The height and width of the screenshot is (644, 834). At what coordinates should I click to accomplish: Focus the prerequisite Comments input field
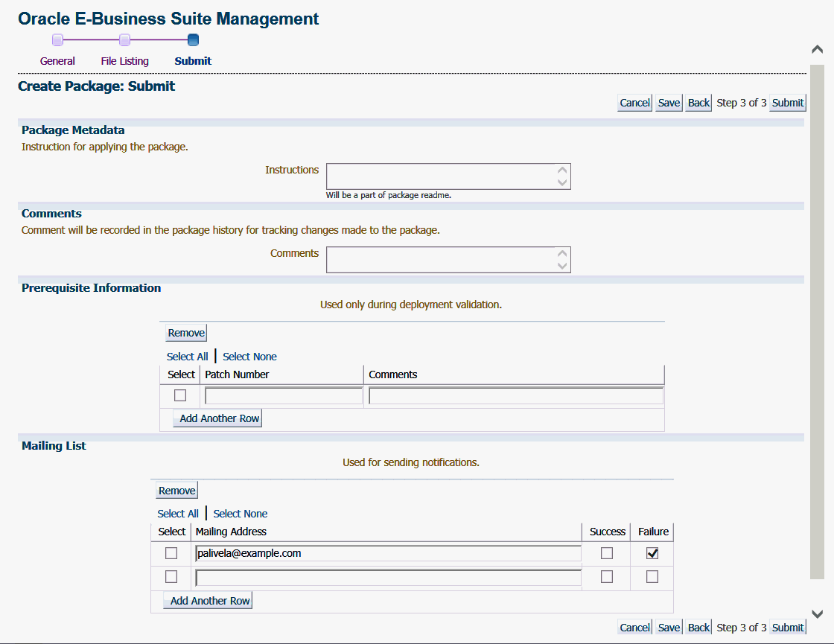tap(516, 395)
